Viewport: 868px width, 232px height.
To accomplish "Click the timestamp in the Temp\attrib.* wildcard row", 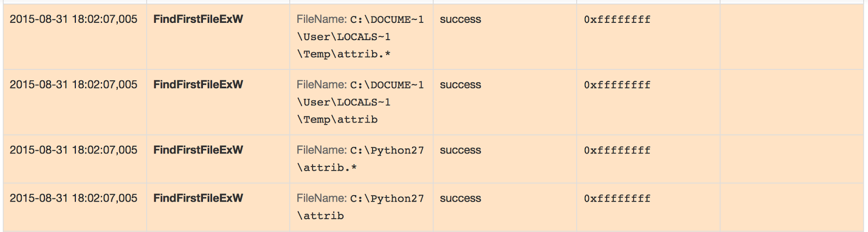I will 73,20.
